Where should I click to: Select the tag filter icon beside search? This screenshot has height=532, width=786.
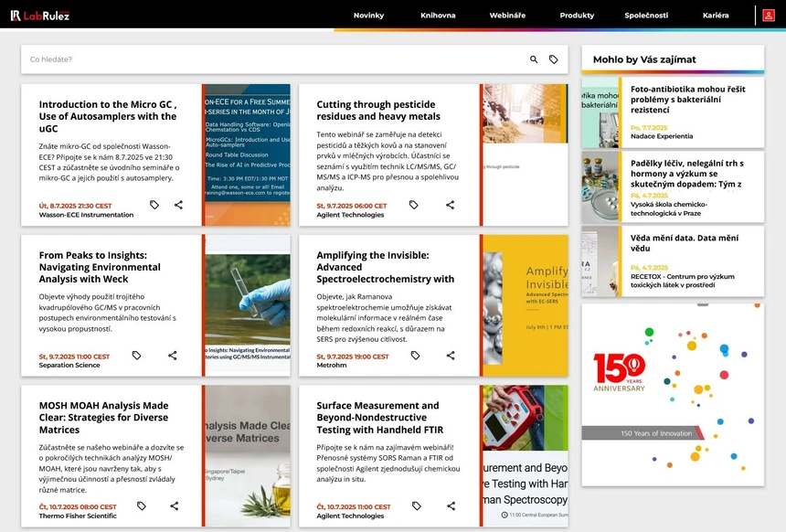[554, 59]
